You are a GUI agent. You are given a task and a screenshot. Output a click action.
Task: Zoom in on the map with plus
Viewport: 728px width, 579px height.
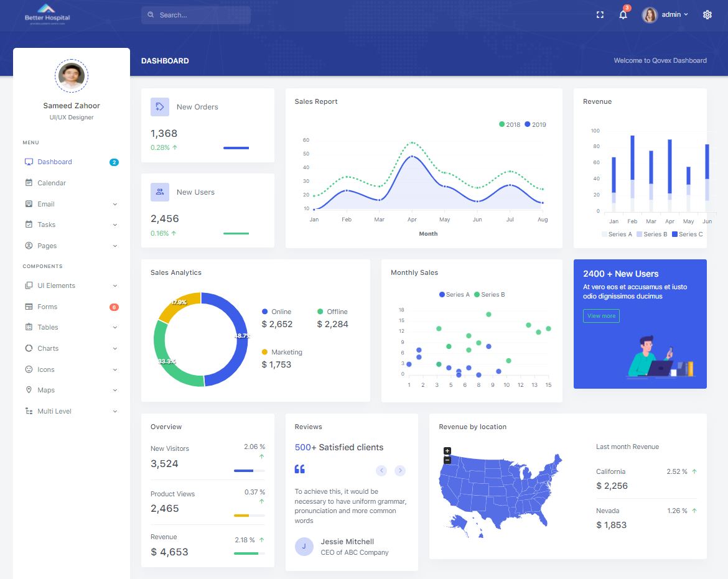tap(447, 450)
